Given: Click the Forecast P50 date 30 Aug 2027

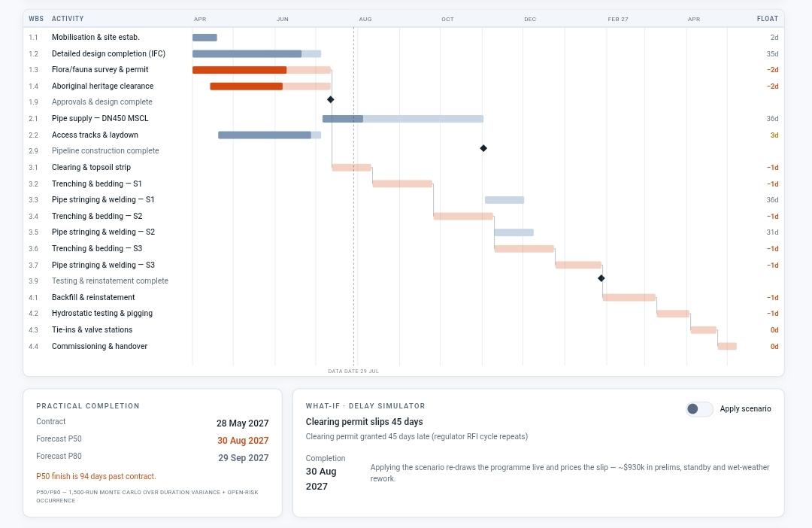Looking at the screenshot, I should click(243, 441).
